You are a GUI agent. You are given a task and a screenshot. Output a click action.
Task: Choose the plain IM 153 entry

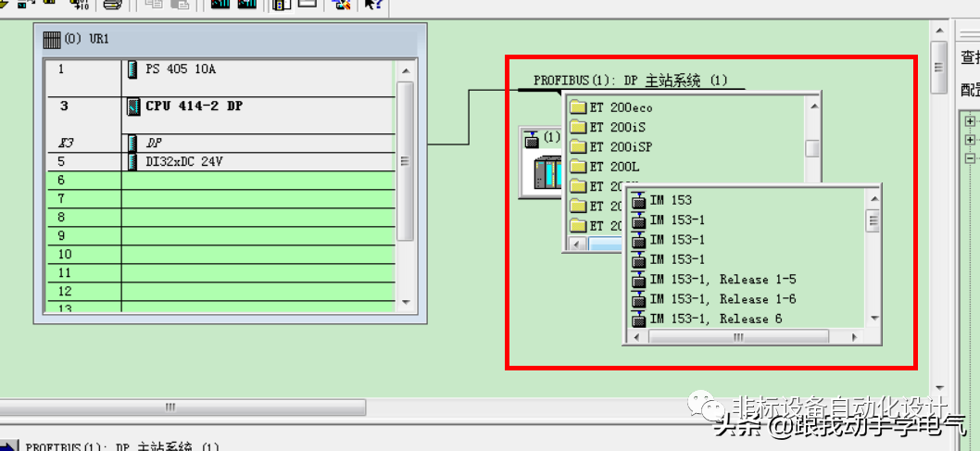coord(662,200)
